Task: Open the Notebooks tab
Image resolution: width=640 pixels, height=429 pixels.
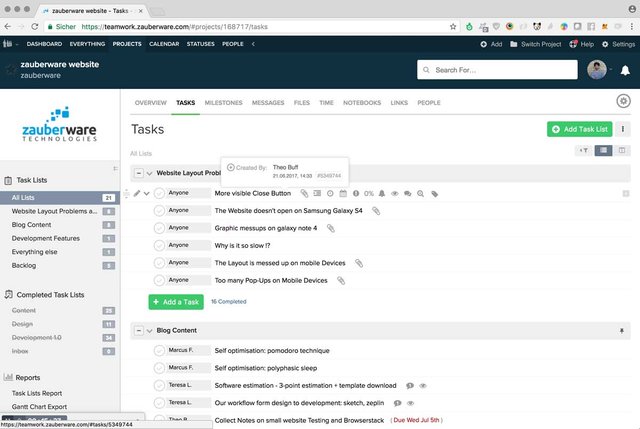Action: (362, 103)
